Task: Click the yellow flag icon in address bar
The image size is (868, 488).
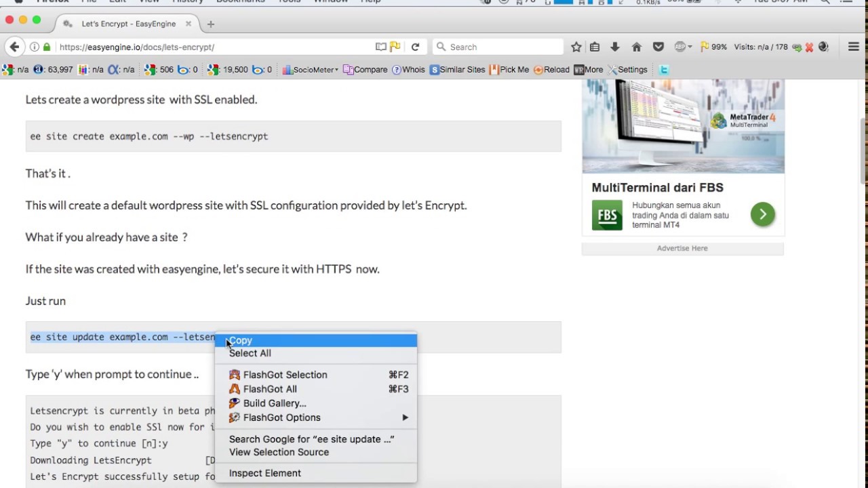Action: pyautogui.click(x=395, y=47)
